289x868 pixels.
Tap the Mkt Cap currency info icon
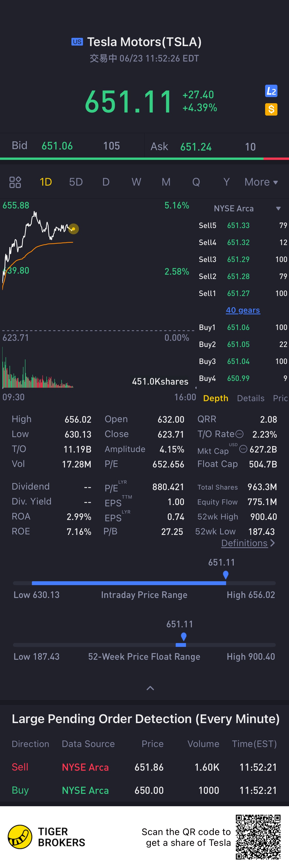(x=243, y=449)
